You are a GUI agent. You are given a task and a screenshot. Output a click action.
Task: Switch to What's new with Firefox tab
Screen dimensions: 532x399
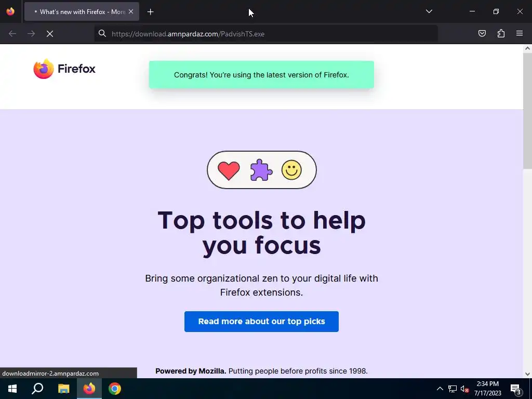tap(82, 11)
